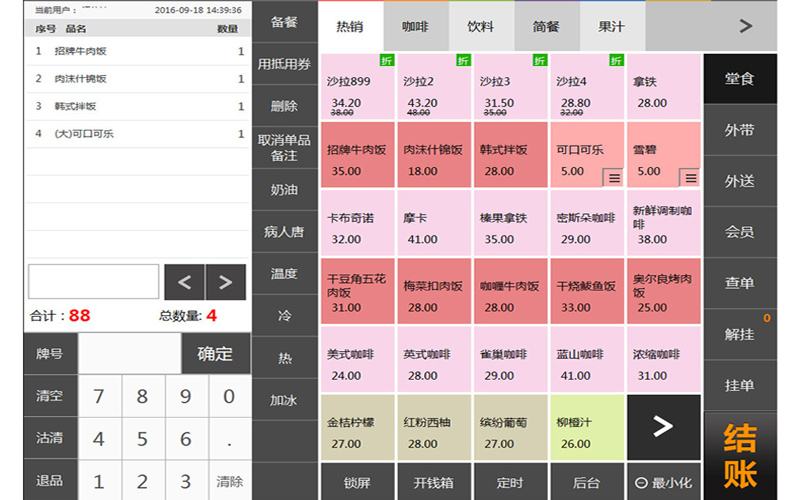The width and height of the screenshot is (800, 500).
Task: Add 招牌牛肉饭 tile to order
Action: tap(357, 155)
